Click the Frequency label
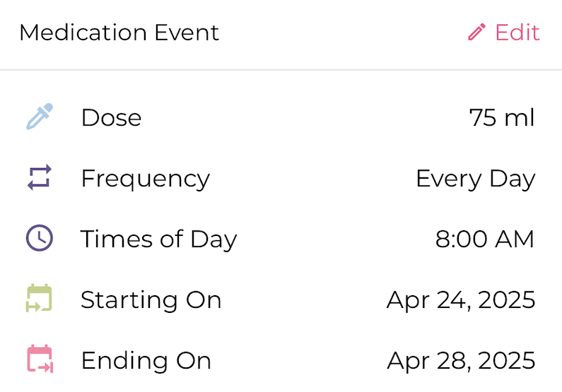Image resolution: width=562 pixels, height=392 pixels. pyautogui.click(x=145, y=178)
